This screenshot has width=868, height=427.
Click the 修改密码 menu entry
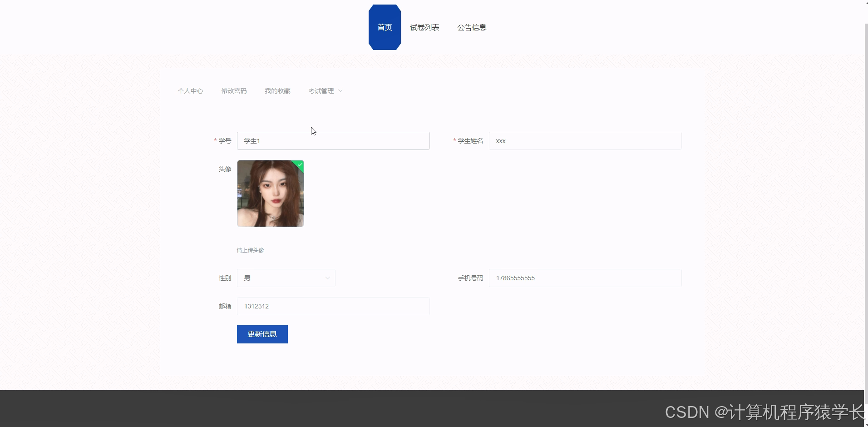(234, 91)
